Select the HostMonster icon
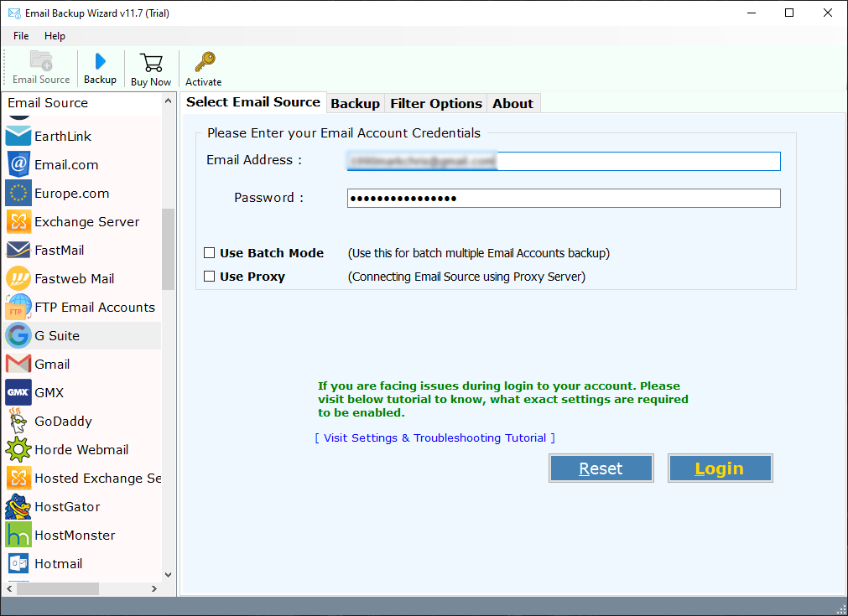 18,535
